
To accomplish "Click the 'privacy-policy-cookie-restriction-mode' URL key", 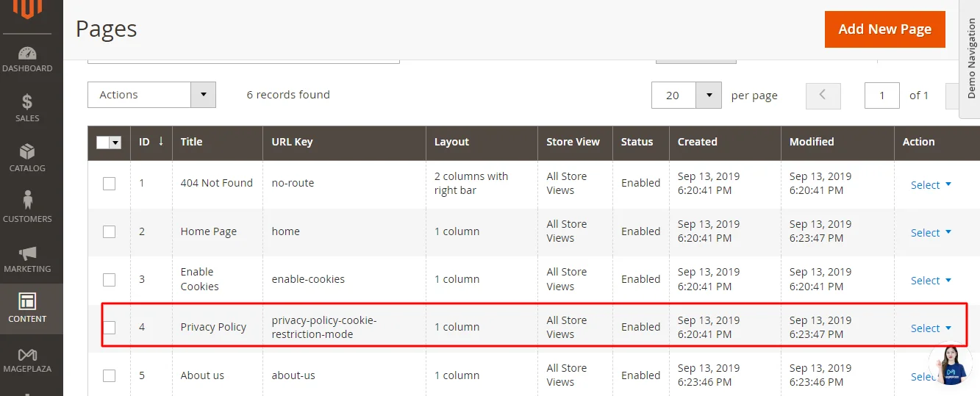I will (x=323, y=327).
